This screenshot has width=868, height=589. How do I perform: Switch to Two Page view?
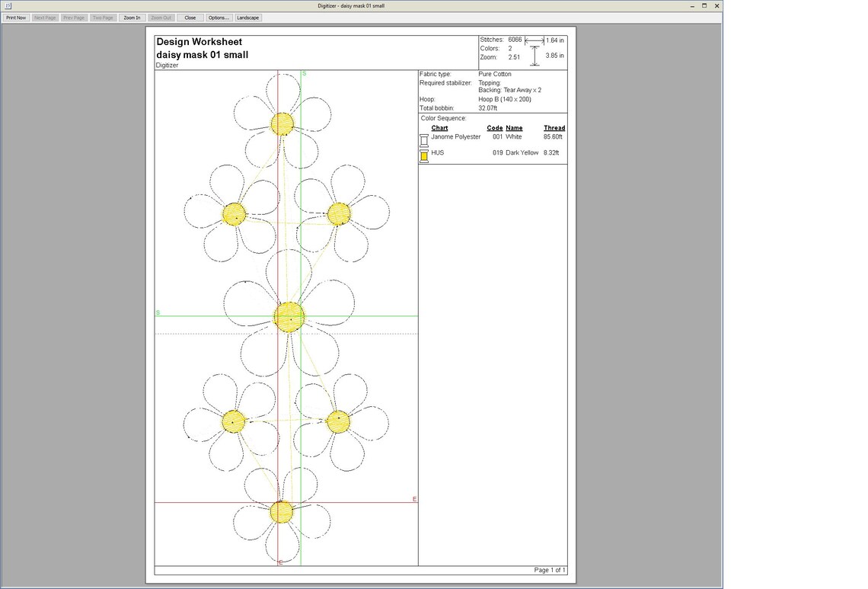point(103,18)
